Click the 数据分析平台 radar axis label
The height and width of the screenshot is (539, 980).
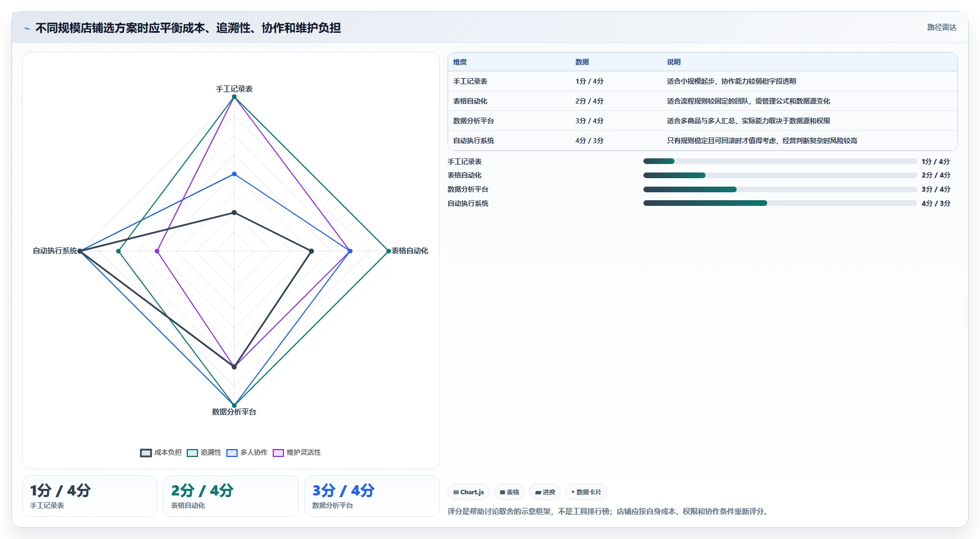tap(234, 412)
